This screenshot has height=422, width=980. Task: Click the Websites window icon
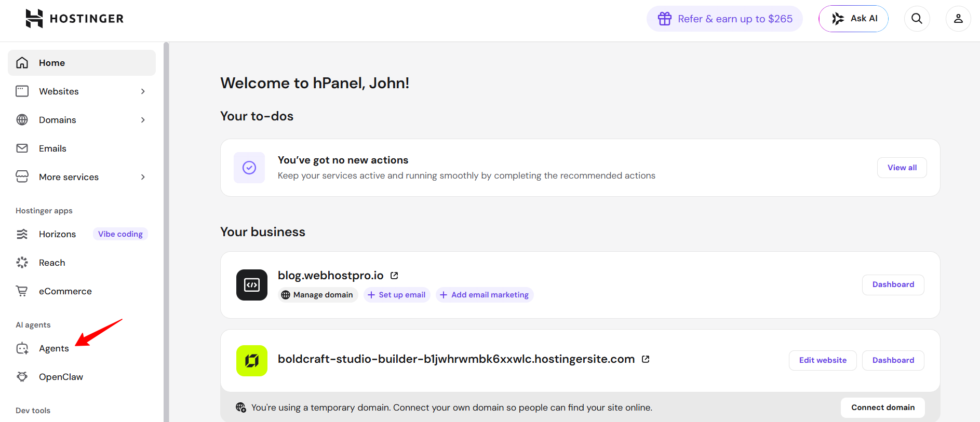tap(22, 91)
